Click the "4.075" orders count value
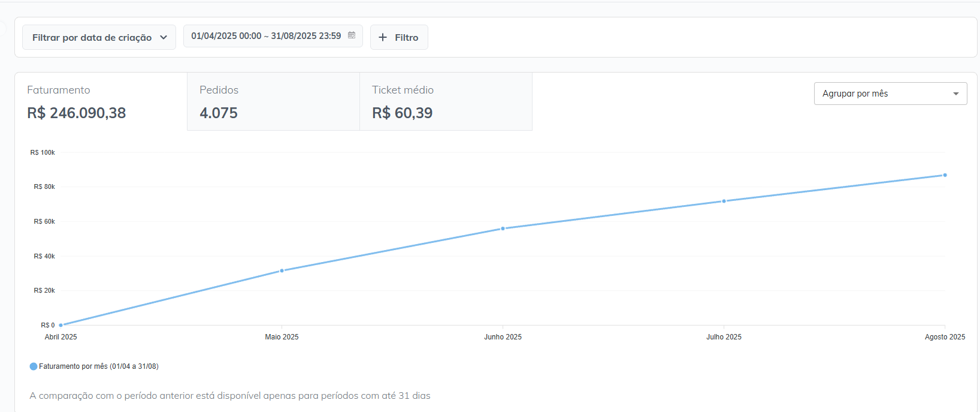980x412 pixels. [x=219, y=113]
